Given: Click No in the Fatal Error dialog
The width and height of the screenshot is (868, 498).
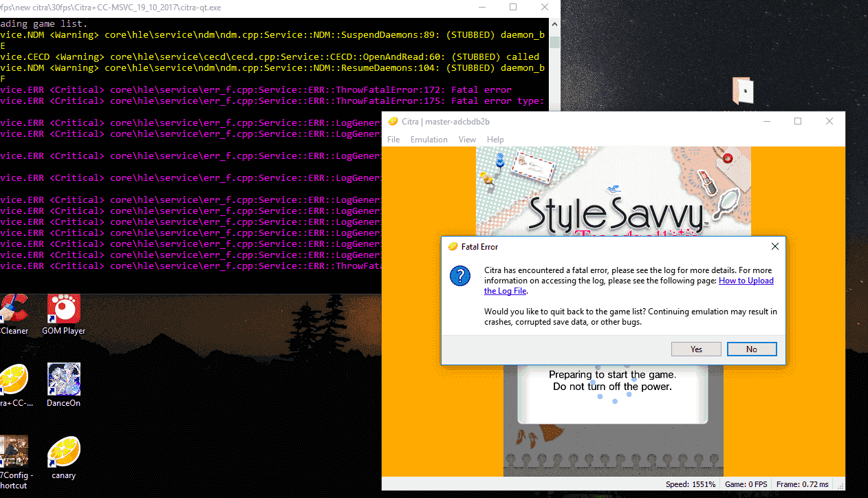Looking at the screenshot, I should [x=752, y=349].
